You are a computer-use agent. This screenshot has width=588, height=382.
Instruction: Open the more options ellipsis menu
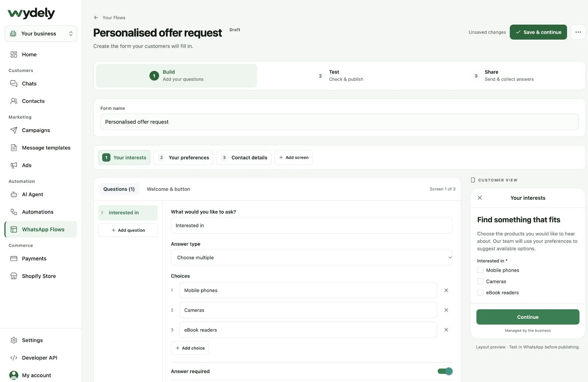click(578, 32)
